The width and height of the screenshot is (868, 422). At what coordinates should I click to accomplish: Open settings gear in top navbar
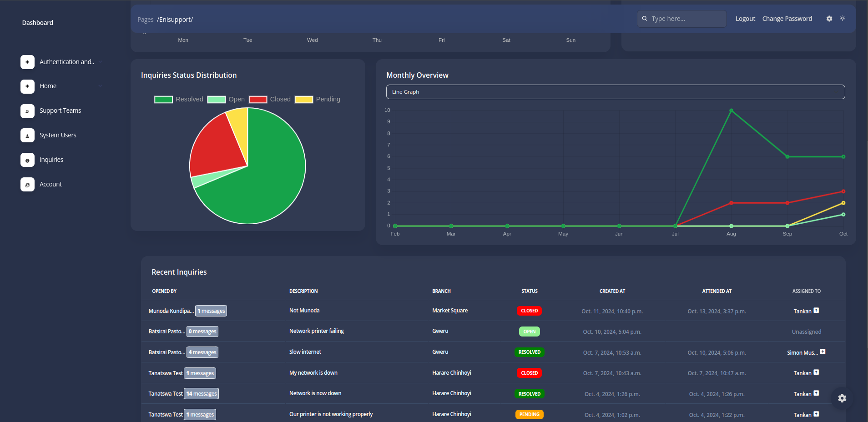click(829, 19)
